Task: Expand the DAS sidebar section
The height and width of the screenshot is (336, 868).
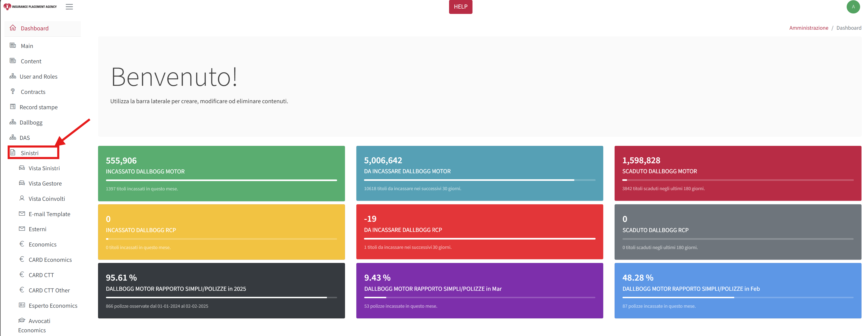Action: 25,138
